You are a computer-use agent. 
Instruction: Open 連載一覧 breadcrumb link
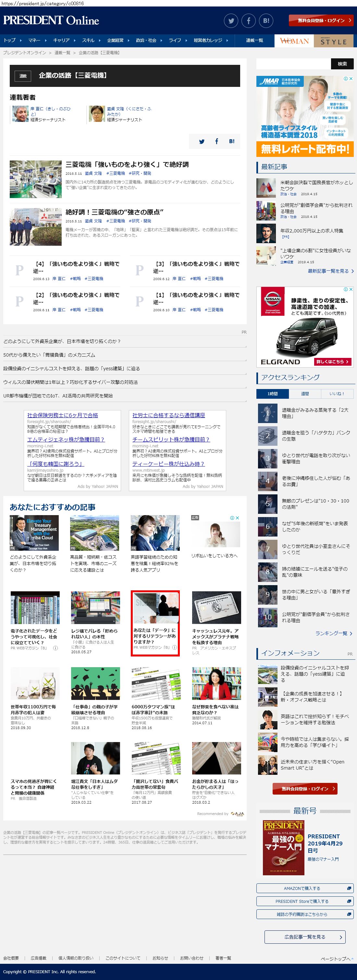(x=62, y=53)
